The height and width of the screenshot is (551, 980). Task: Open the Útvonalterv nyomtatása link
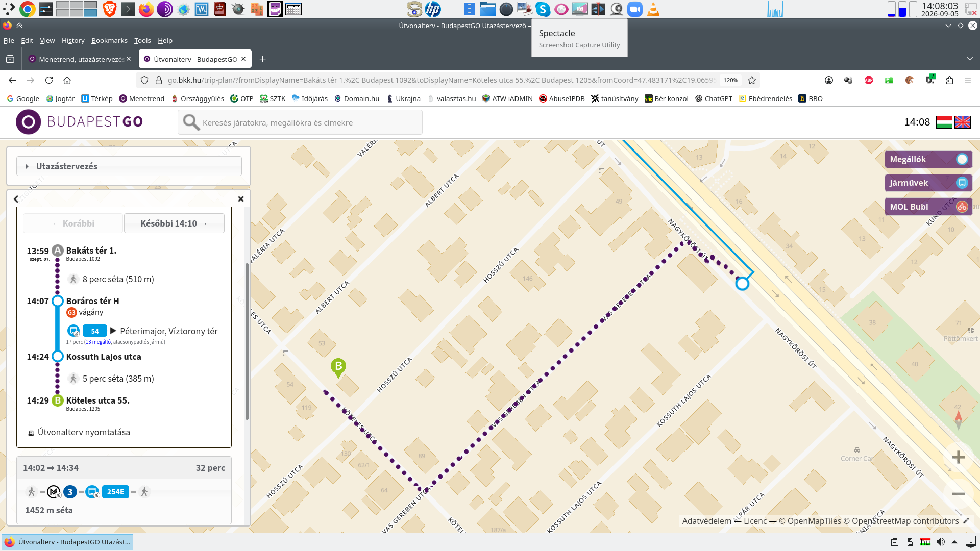pos(84,432)
